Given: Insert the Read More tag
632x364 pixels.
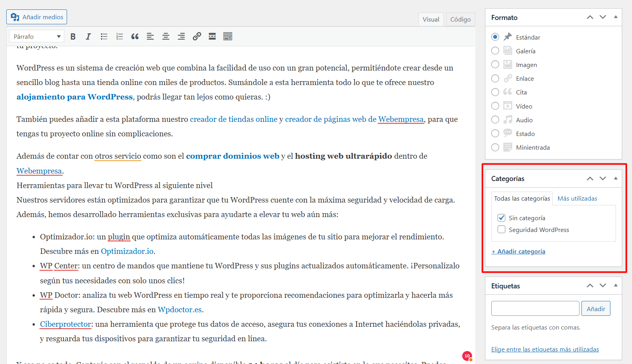Looking at the screenshot, I should click(212, 36).
